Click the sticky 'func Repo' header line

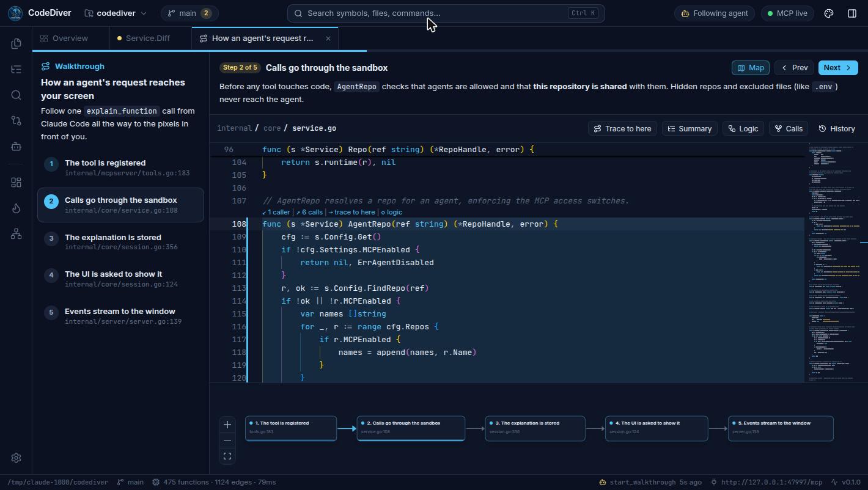click(507, 149)
